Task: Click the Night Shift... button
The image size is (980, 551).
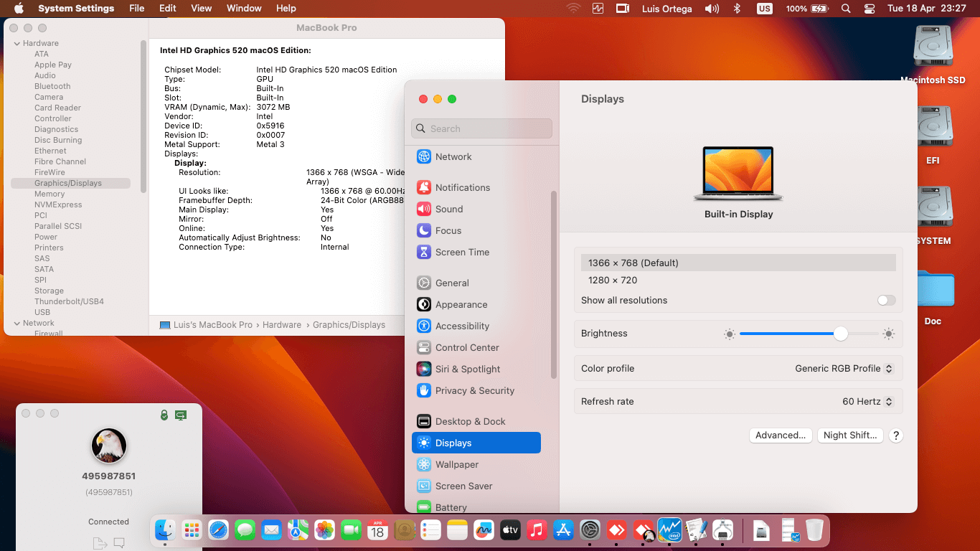Action: 850,435
